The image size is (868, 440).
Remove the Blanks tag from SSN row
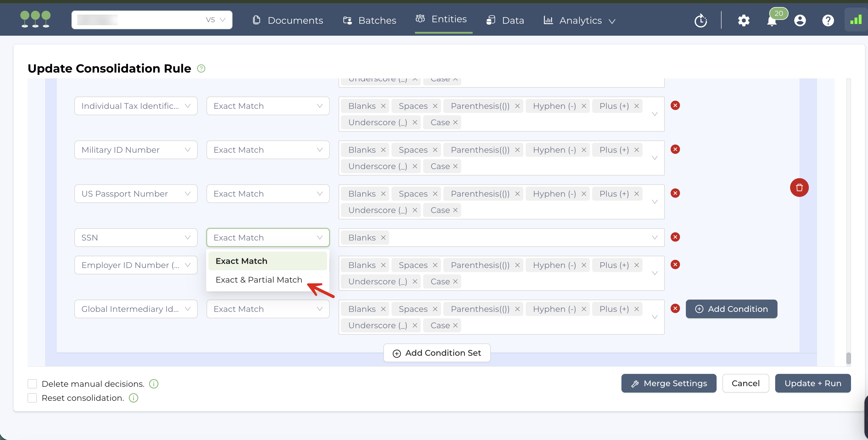[x=383, y=238]
